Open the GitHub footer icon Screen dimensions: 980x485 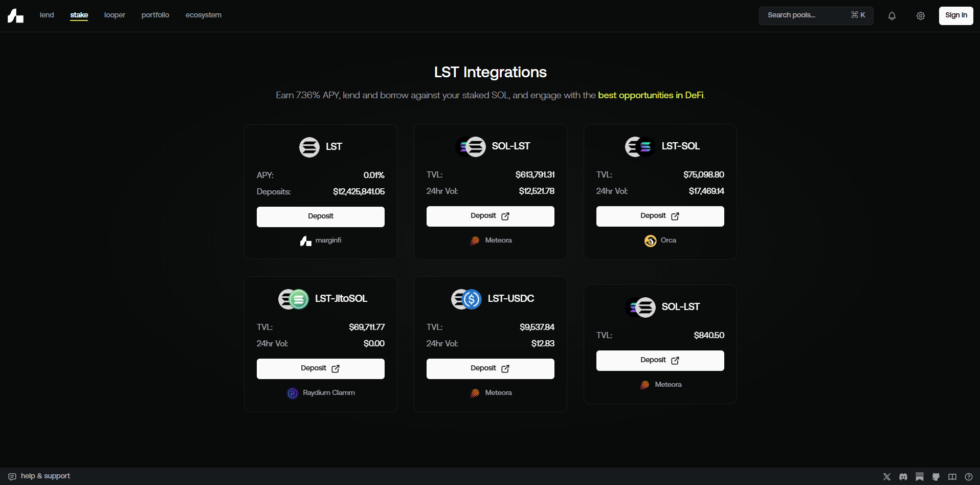936,477
